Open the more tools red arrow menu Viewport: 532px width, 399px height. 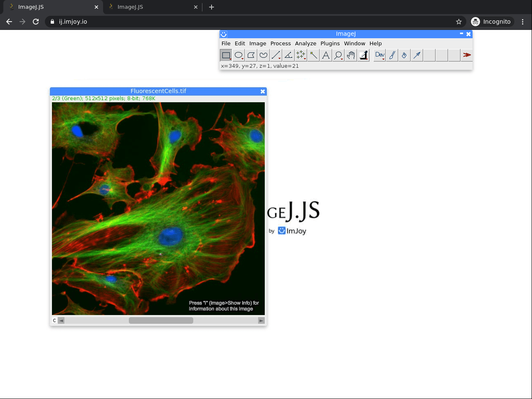467,55
